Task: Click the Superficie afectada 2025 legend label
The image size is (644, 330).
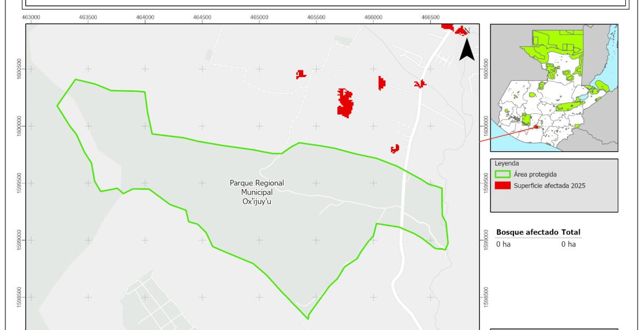Action: point(549,186)
